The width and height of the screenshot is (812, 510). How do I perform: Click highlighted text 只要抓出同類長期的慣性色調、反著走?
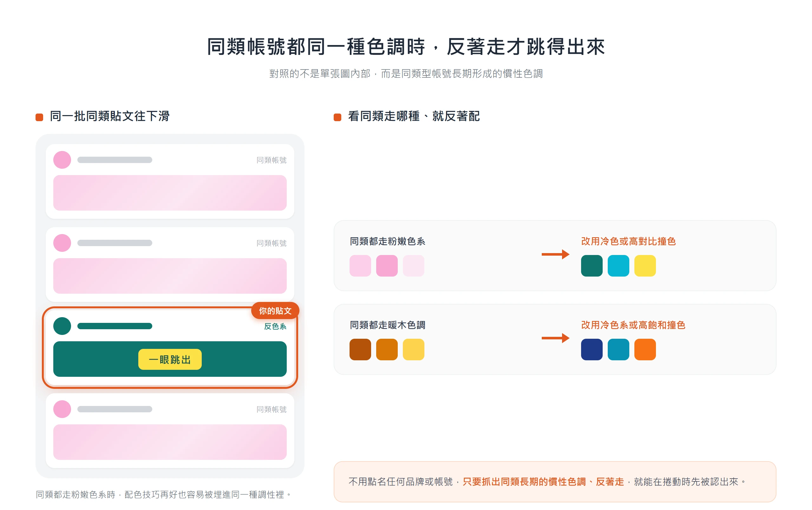click(x=543, y=482)
